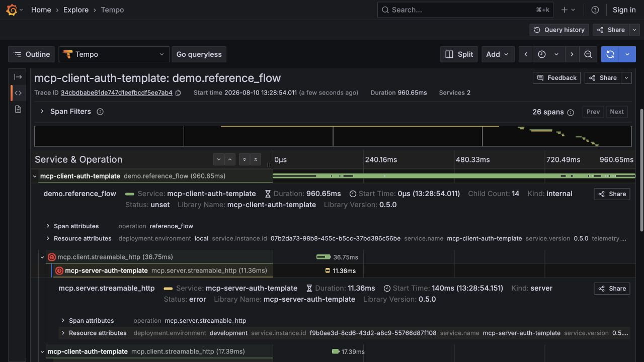Open the time picker clock
The height and width of the screenshot is (362, 644).
pos(542,54)
